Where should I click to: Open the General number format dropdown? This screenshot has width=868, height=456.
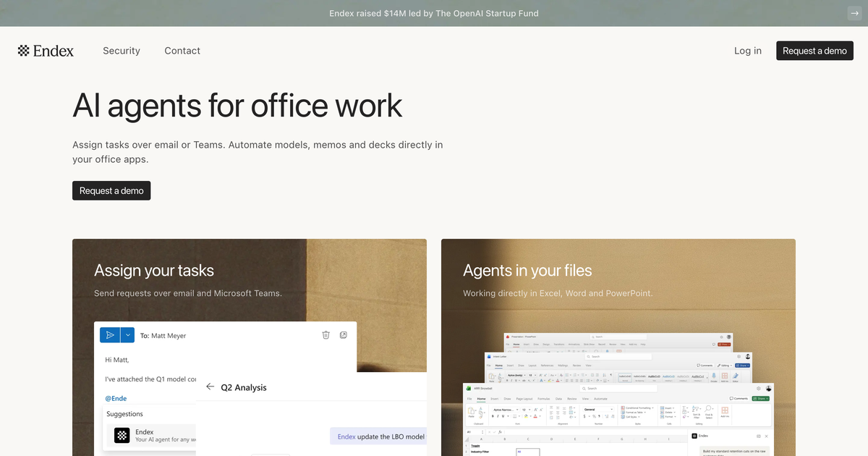598,410
